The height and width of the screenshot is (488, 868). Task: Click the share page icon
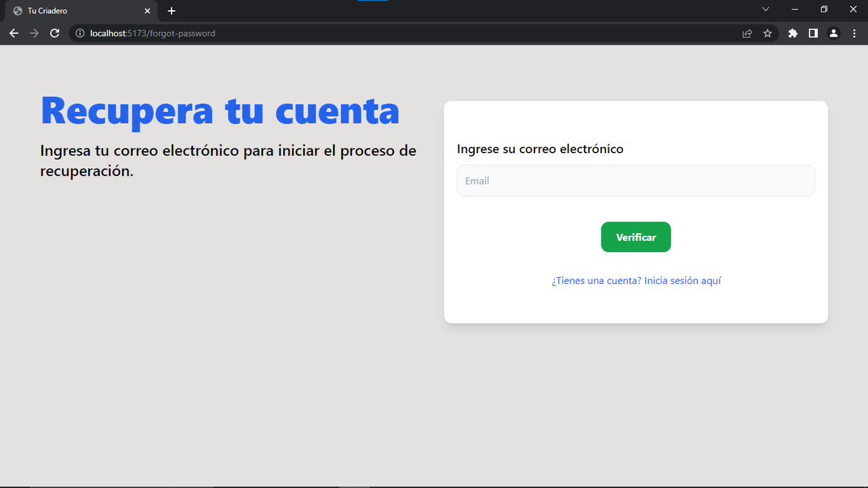tap(747, 33)
